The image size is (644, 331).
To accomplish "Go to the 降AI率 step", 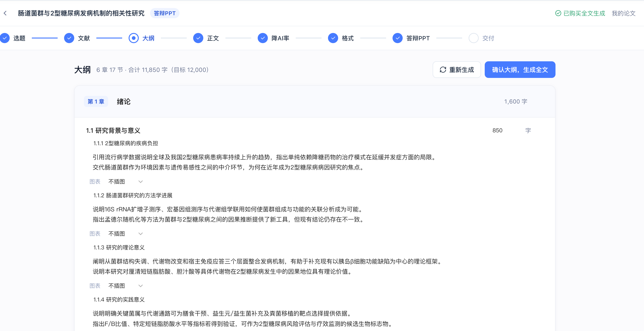I will [x=280, y=38].
